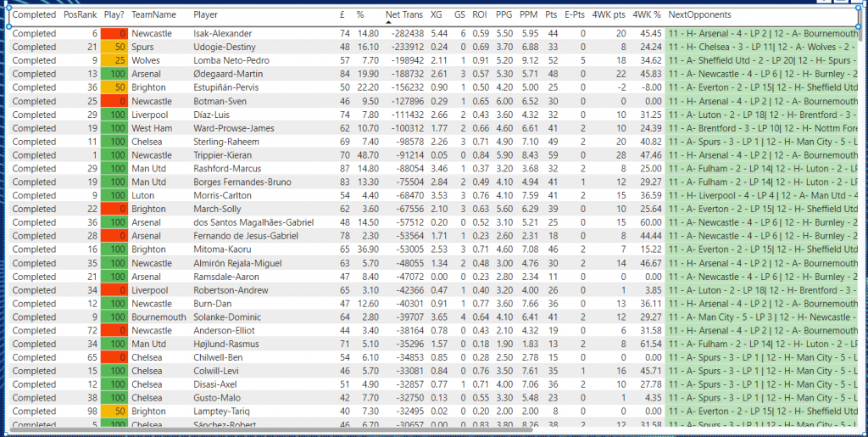
Task: Select the 4WK % value 61.54
Action: coord(650,344)
